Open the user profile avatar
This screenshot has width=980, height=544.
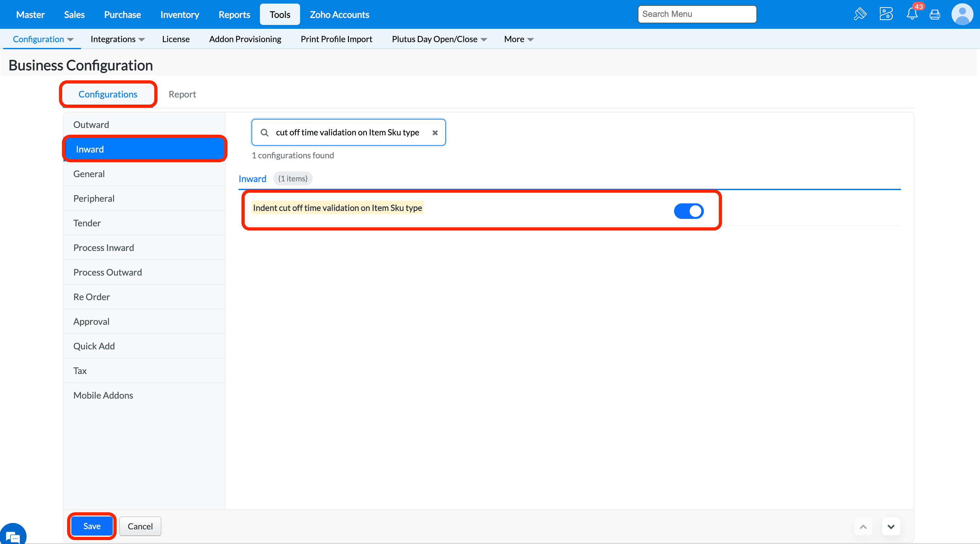(x=962, y=14)
